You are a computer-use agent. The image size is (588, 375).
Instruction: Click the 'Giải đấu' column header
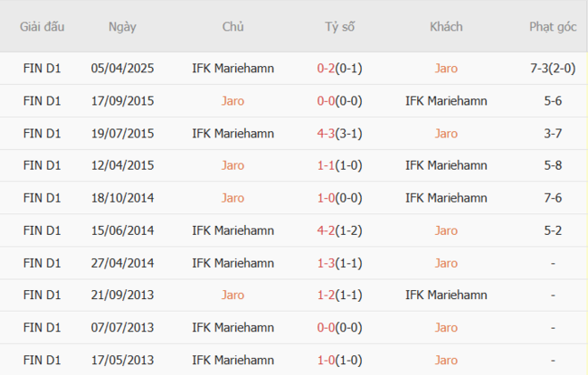click(42, 26)
